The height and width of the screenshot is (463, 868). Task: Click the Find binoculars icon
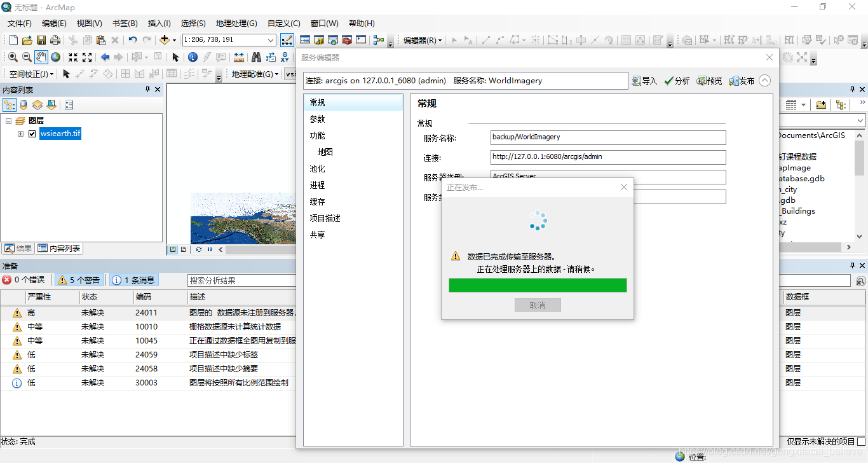(x=257, y=57)
